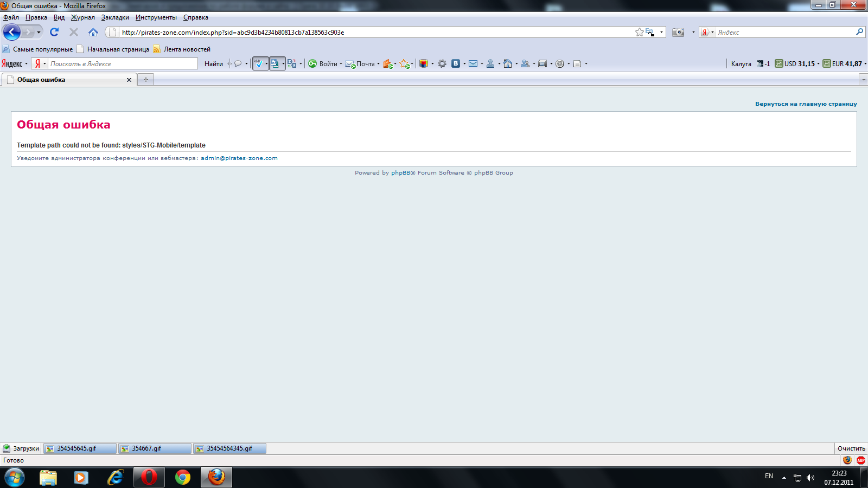
Task: Open the Закладки menu
Action: (115, 17)
